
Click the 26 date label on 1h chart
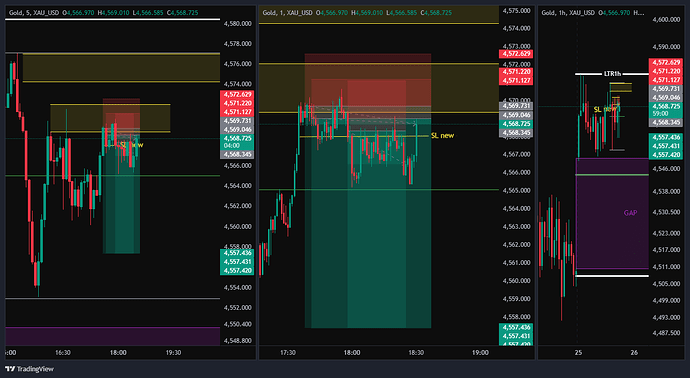point(634,353)
